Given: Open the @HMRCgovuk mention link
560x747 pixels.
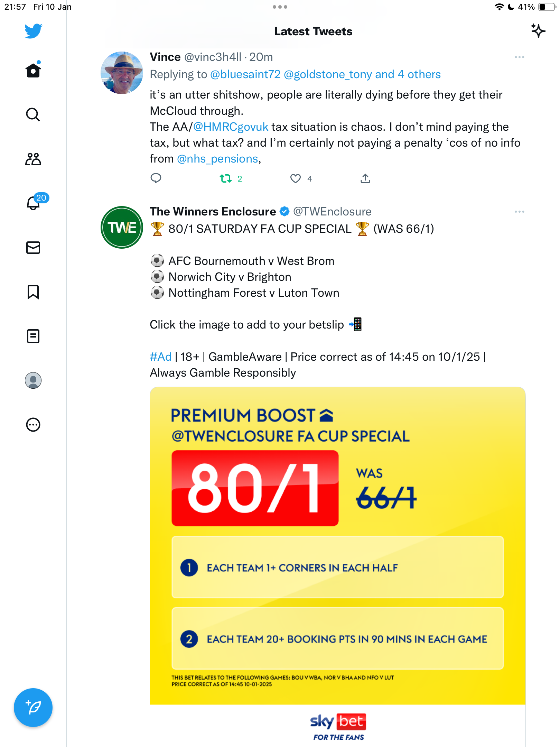Looking at the screenshot, I should [231, 127].
